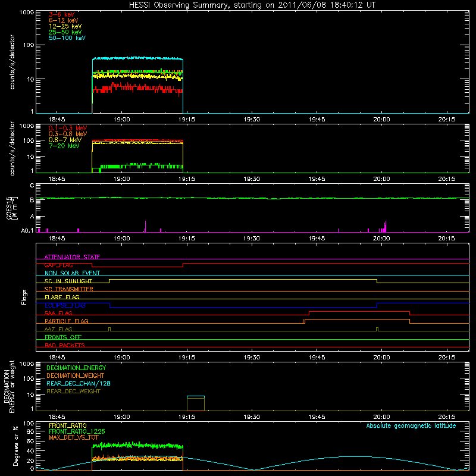Click the 20:15 tick label under the MeV plot
This screenshot has height=476, width=476.
[x=446, y=179]
